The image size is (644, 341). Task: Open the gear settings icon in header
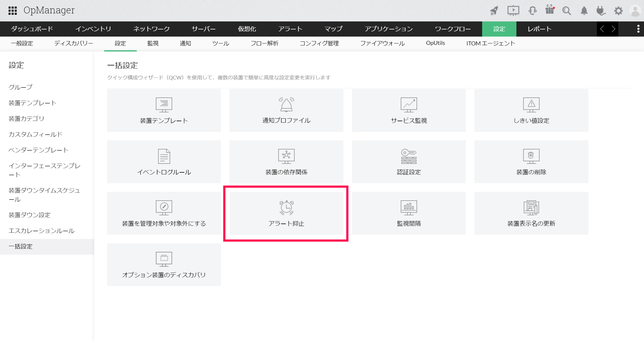click(x=618, y=11)
